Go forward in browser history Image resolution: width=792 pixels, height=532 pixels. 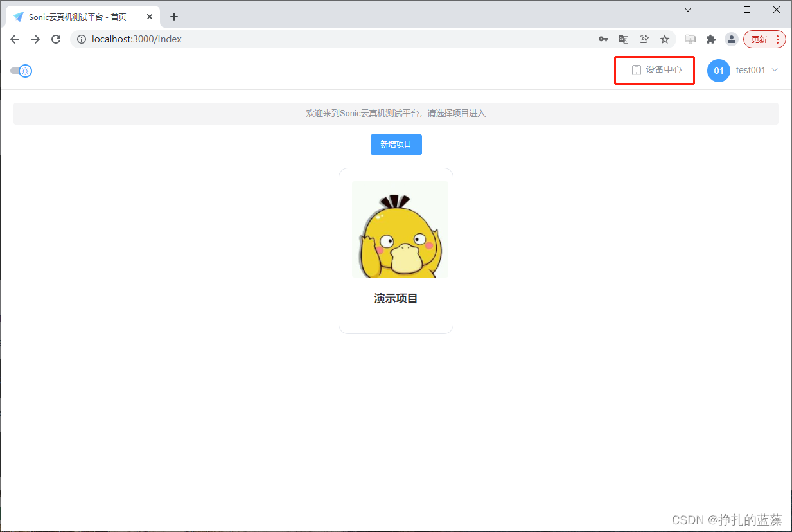point(35,39)
